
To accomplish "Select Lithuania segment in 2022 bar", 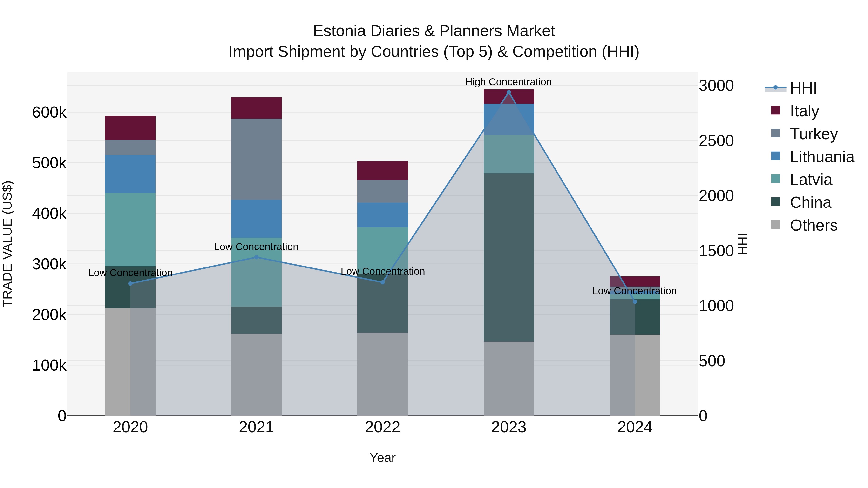I will (382, 215).
